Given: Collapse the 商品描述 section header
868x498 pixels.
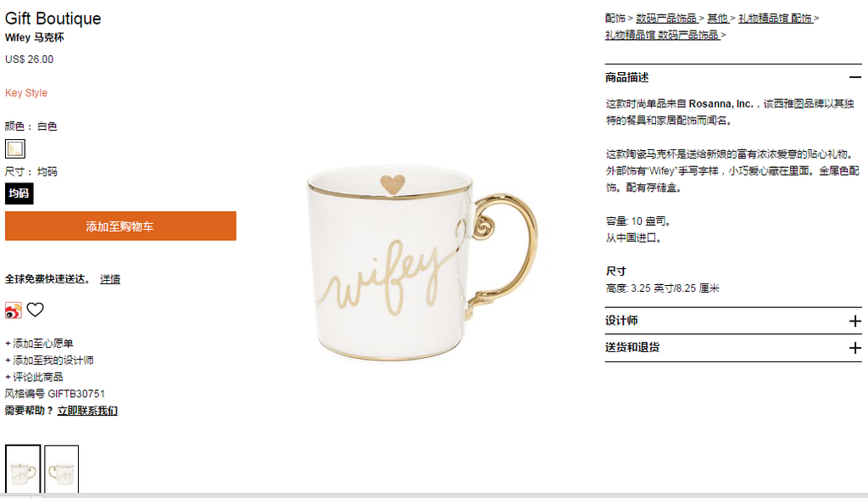Looking at the screenshot, I should (733, 77).
